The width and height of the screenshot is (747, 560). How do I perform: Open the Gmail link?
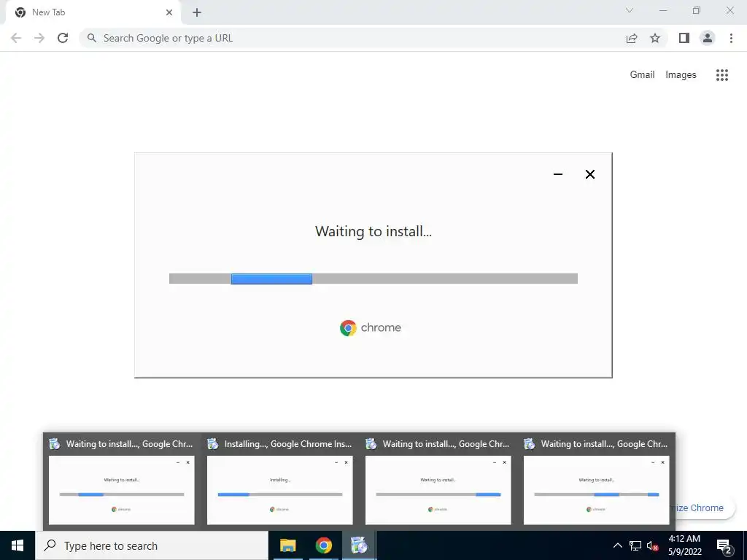(642, 75)
